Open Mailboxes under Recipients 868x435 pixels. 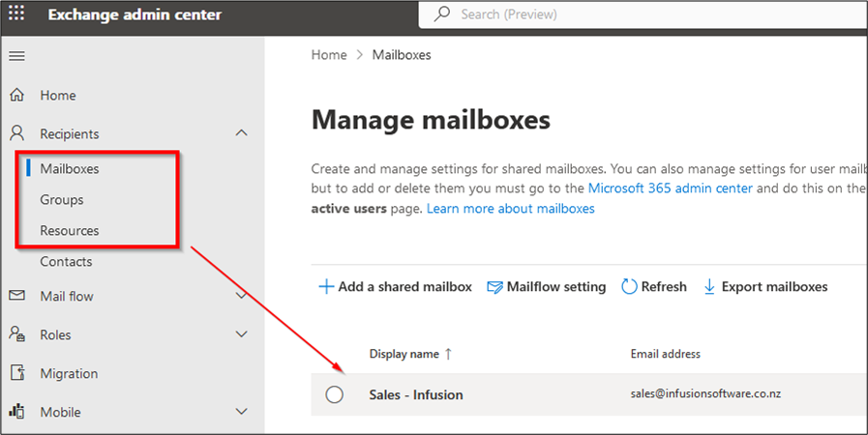(70, 168)
